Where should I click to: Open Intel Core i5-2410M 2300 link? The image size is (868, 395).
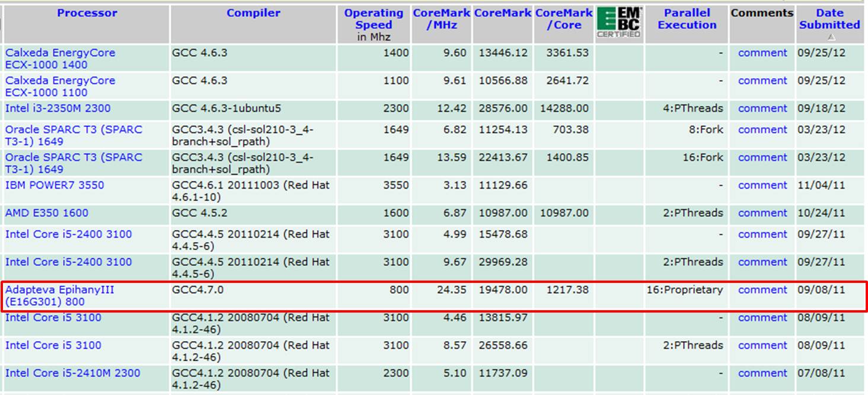click(x=72, y=373)
